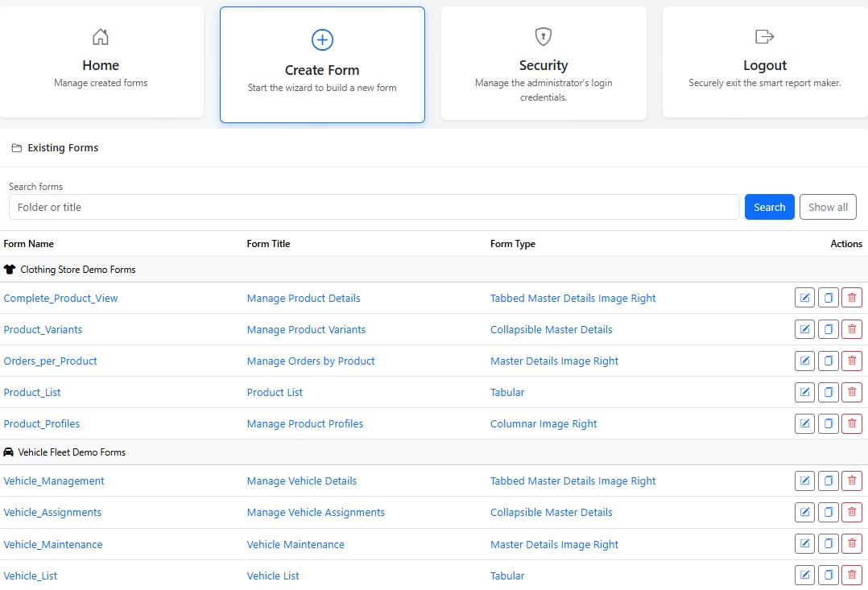Edit the Product_Profiles form
Viewport: 868px width, 590px height.
pyautogui.click(x=804, y=424)
